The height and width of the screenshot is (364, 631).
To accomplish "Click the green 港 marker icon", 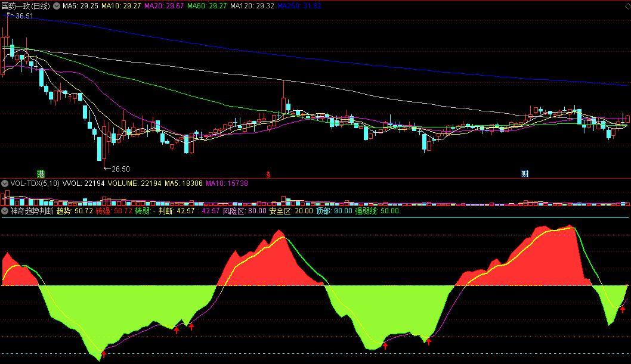I will (41, 174).
